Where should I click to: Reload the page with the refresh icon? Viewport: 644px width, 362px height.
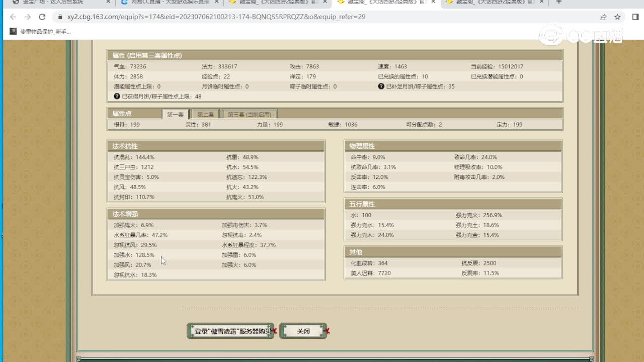(x=42, y=17)
